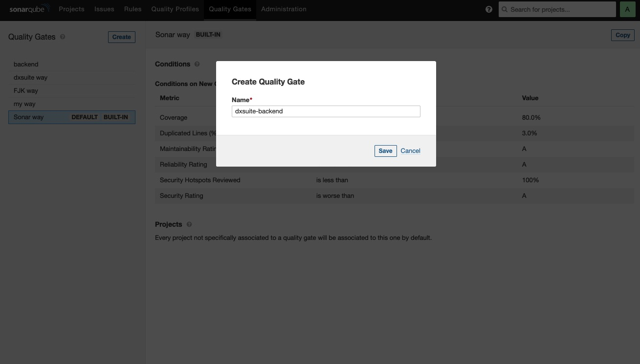Select the FJK way quality gate

(x=72, y=90)
